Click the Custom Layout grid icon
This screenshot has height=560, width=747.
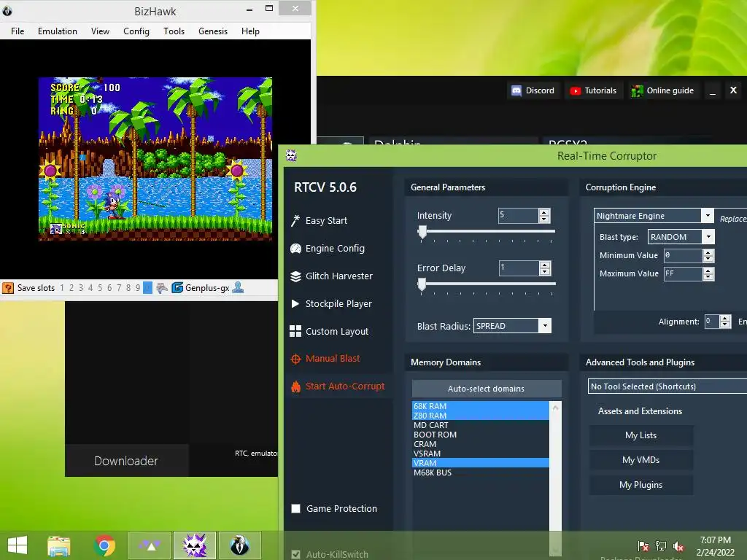[295, 332]
